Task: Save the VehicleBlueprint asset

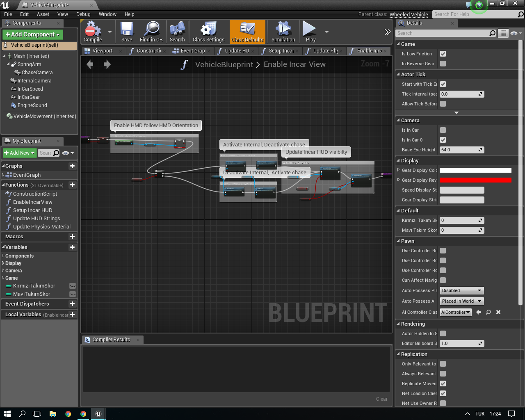Action: 127,32
